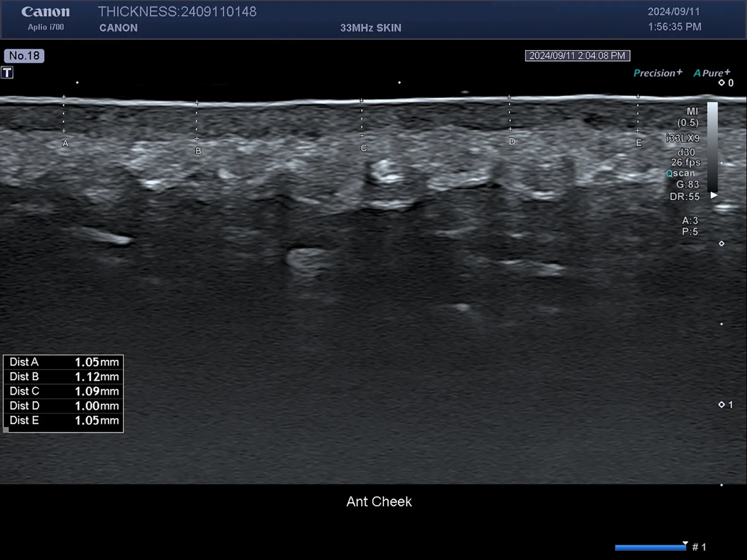
Task: Click the Canon logo
Action: point(45,12)
